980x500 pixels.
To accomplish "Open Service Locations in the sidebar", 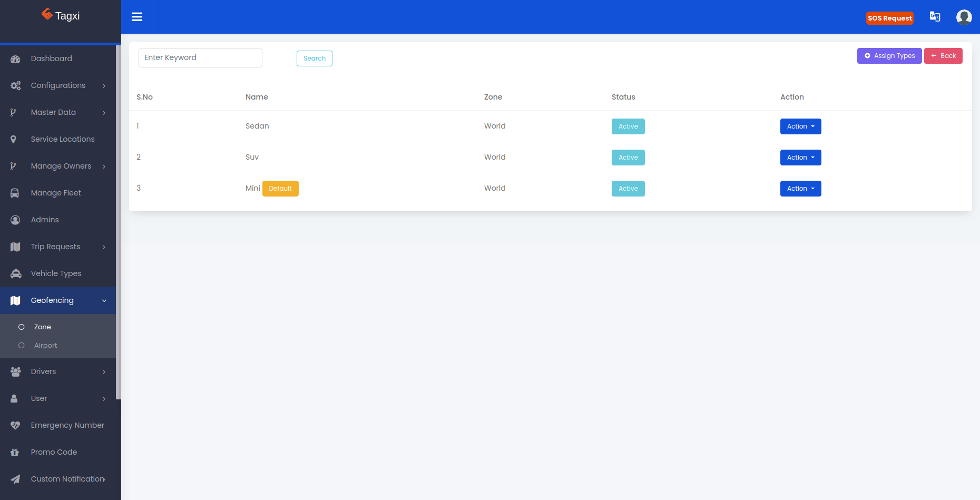I will click(62, 140).
